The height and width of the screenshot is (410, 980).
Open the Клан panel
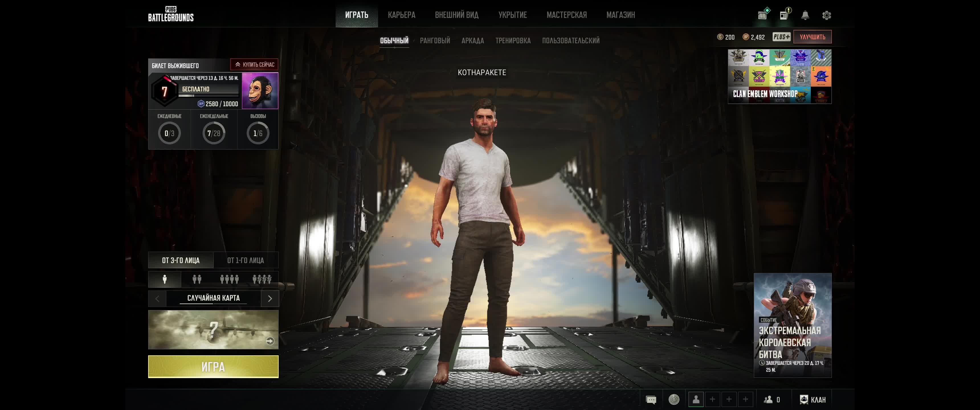(813, 400)
